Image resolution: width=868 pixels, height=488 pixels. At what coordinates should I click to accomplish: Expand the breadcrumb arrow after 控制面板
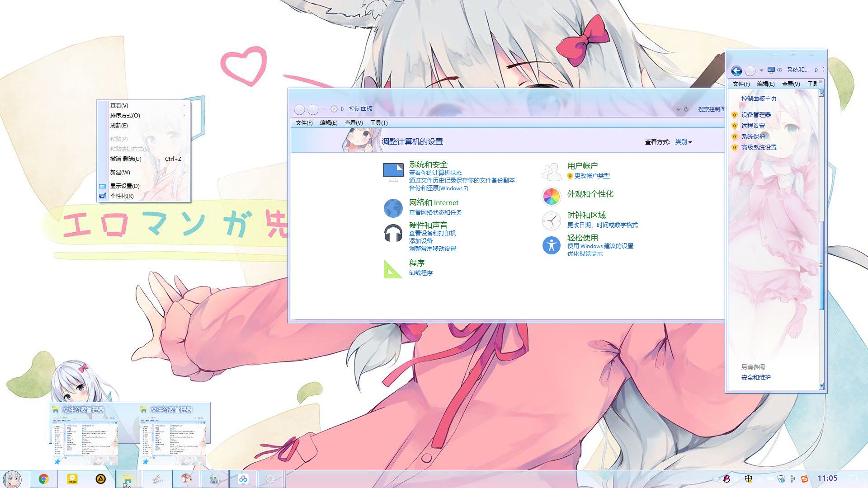(x=343, y=109)
